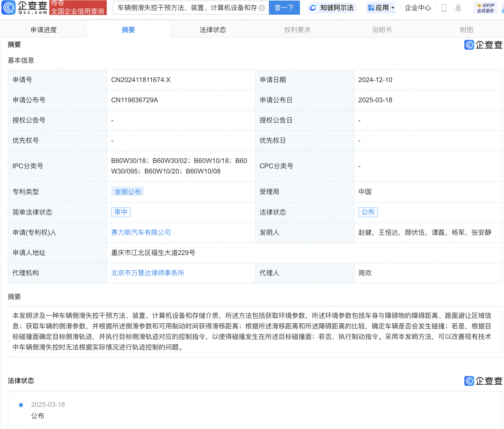Click the abstract paragraph text
Screen dimensions: 504x429
click(252, 331)
